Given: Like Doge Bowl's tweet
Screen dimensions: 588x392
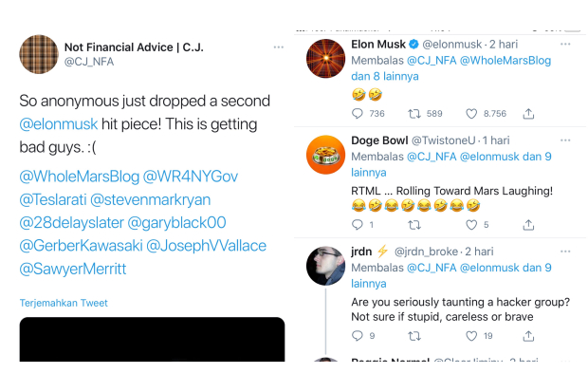Looking at the screenshot, I should coord(471,225).
